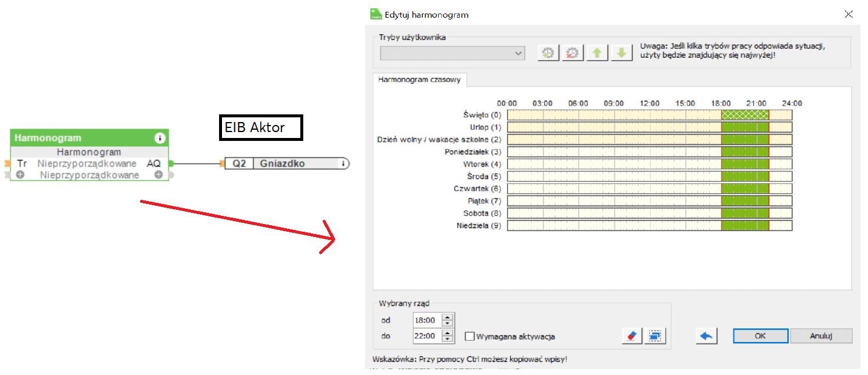
Task: Click the blue undo arrow button
Action: (707, 336)
